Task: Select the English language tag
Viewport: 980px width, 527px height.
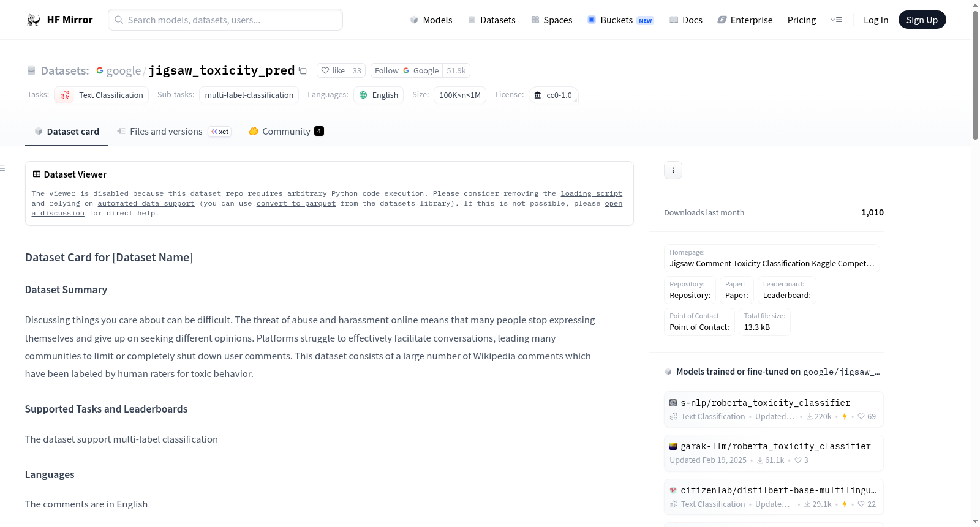Action: click(379, 95)
